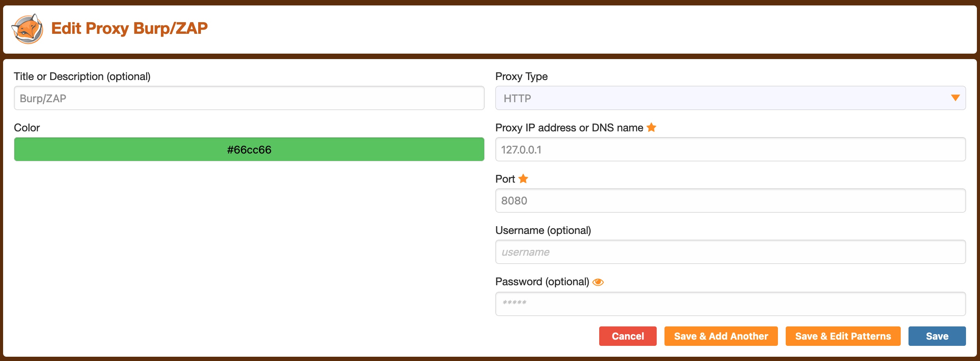Click the star beside Proxy IP label
The height and width of the screenshot is (361, 980).
point(652,127)
